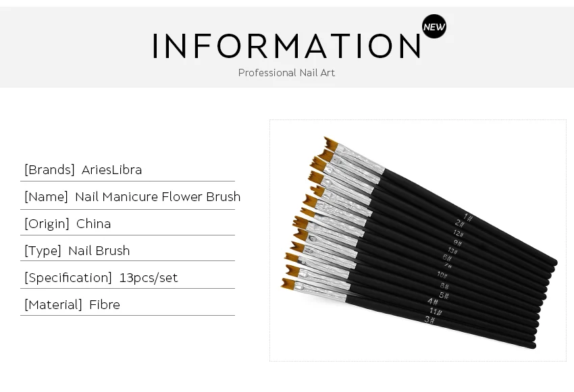Select the Professional Nail Art subtitle
This screenshot has width=574, height=392.
tap(286, 73)
